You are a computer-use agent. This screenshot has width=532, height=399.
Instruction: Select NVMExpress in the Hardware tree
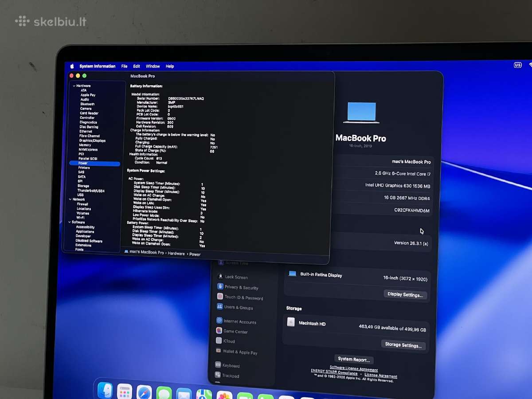coord(88,150)
